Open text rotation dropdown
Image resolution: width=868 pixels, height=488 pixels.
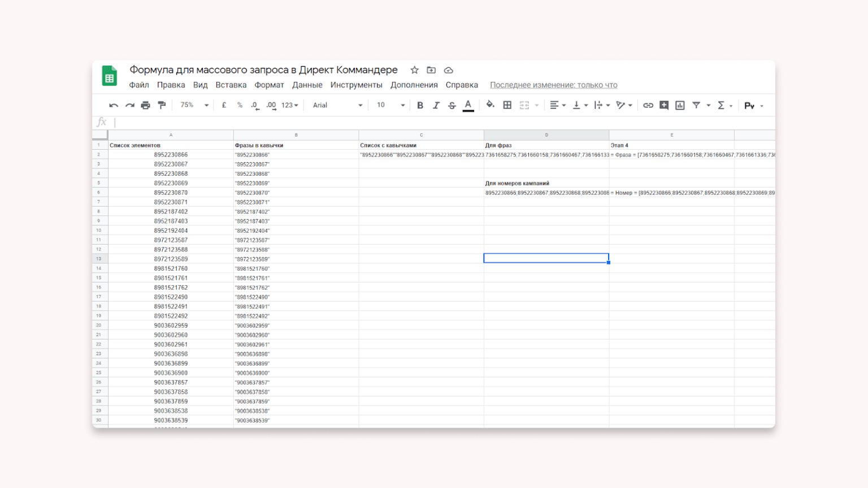click(624, 105)
